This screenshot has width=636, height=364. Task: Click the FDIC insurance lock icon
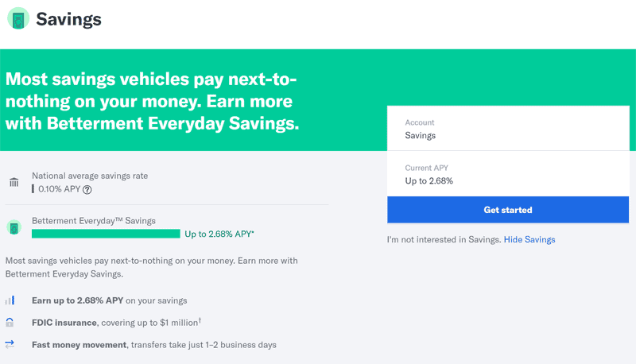(10, 322)
